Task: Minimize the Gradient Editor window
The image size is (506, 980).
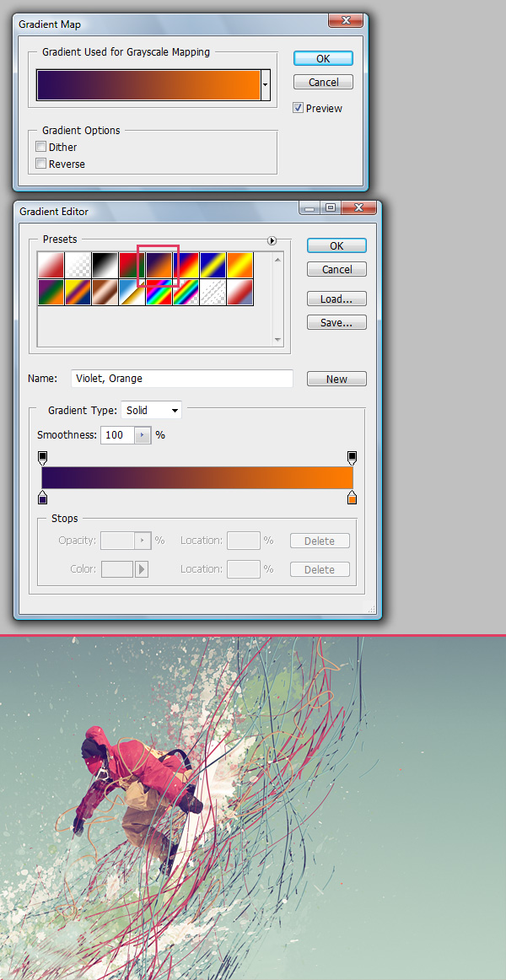Action: point(311,207)
